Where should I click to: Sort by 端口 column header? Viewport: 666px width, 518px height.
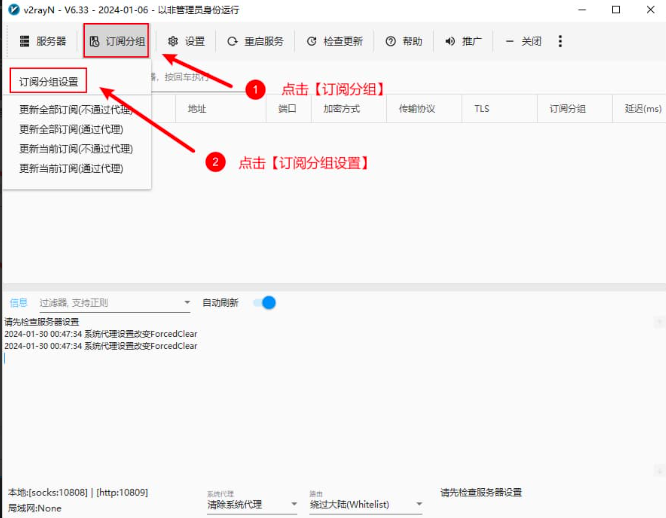[x=287, y=109]
